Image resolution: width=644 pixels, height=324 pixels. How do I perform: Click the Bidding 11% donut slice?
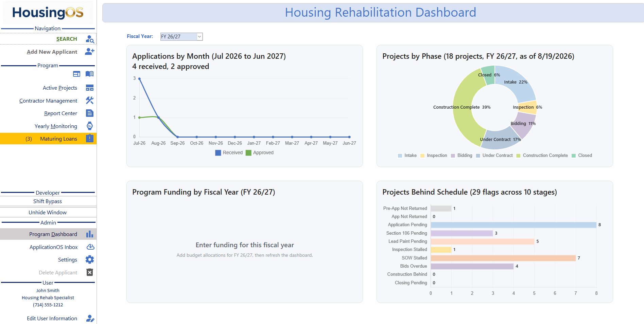click(523, 124)
